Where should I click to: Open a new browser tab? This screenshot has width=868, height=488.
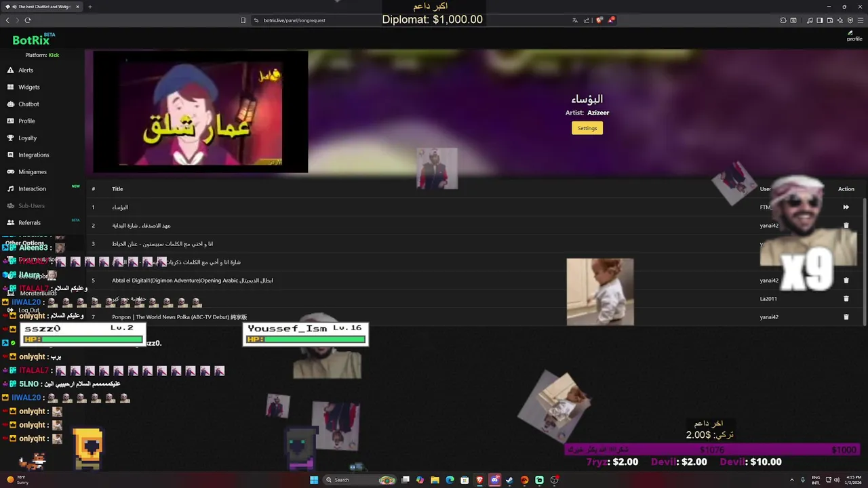click(x=90, y=7)
